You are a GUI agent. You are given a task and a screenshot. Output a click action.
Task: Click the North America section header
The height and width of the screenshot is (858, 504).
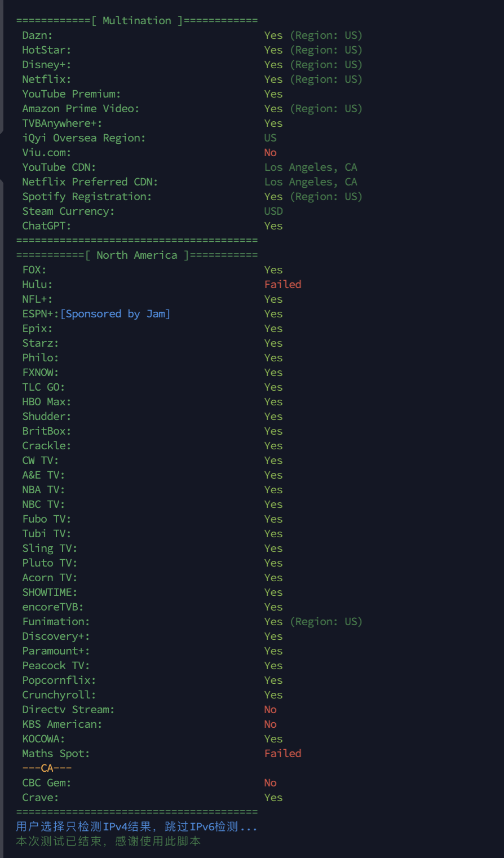tap(137, 255)
